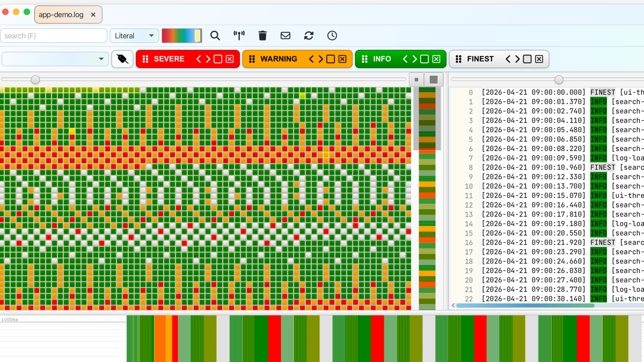
Task: Click the magnifying glass search icon
Action: click(x=215, y=36)
